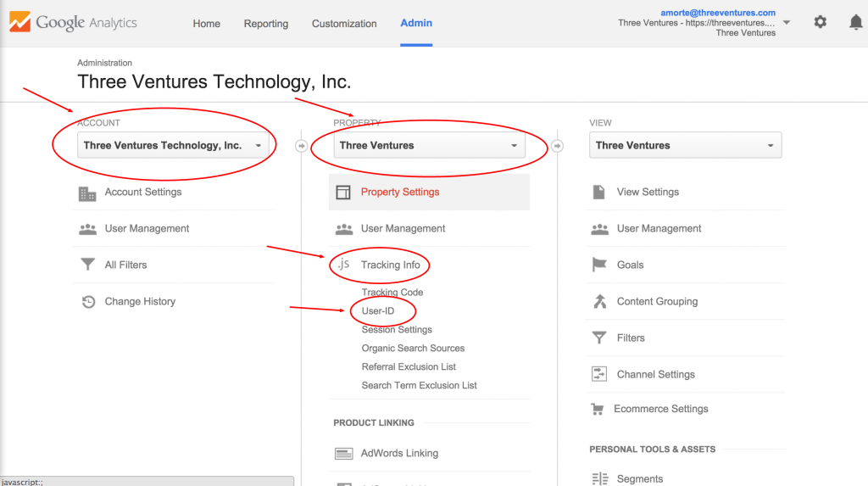
Task: Open the Account dropdown Three Ventures Technology, Inc.
Action: 173,145
